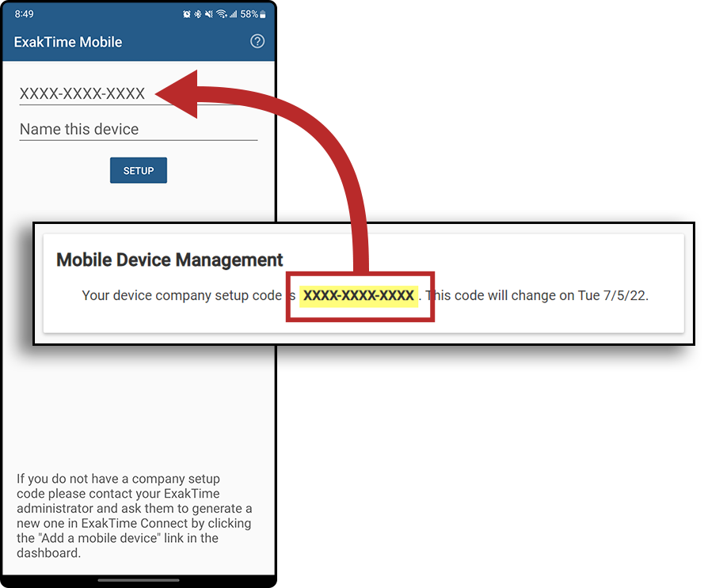Click the SETUP button
The height and width of the screenshot is (588, 727).
point(138,170)
